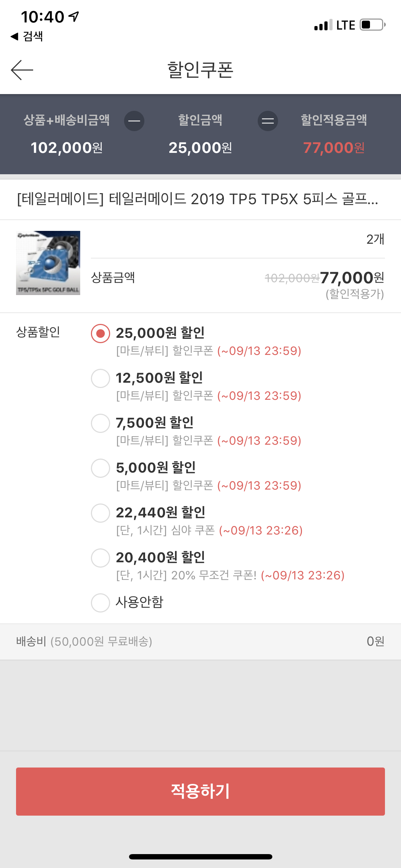This screenshot has width=401, height=868.
Task: Tap the 배송비 free shipping row
Action: [x=200, y=641]
